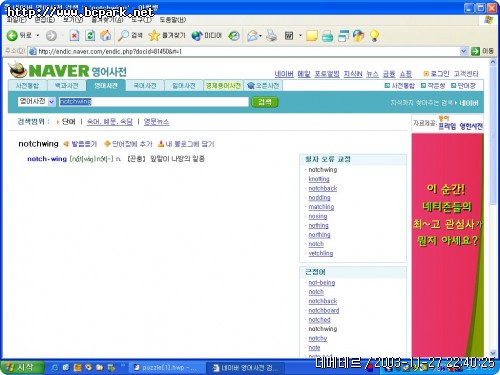This screenshot has width=500, height=375.
Task: Open not-being in the 근접어 list
Action: (x=322, y=283)
